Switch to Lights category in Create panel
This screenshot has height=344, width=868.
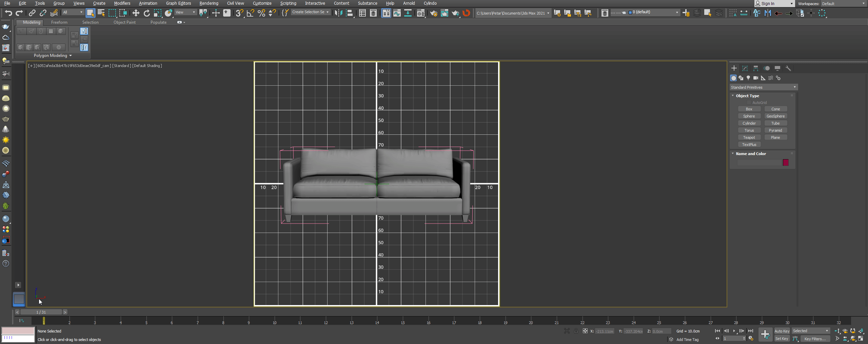coord(748,78)
